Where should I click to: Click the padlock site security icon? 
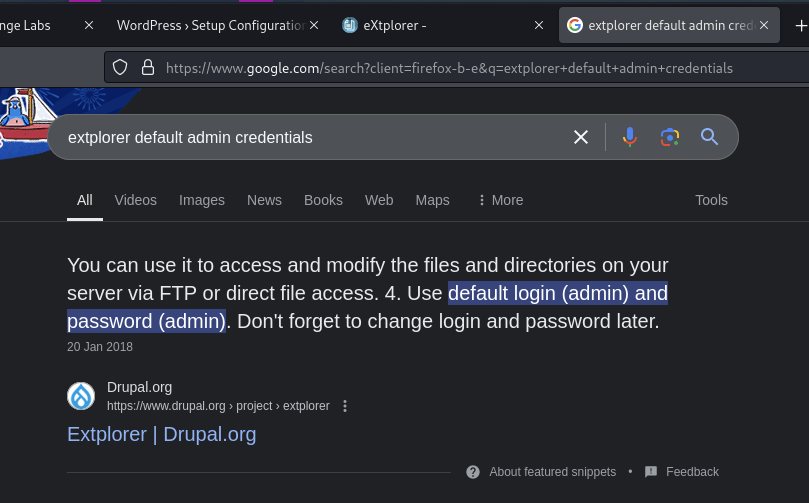pyautogui.click(x=147, y=68)
